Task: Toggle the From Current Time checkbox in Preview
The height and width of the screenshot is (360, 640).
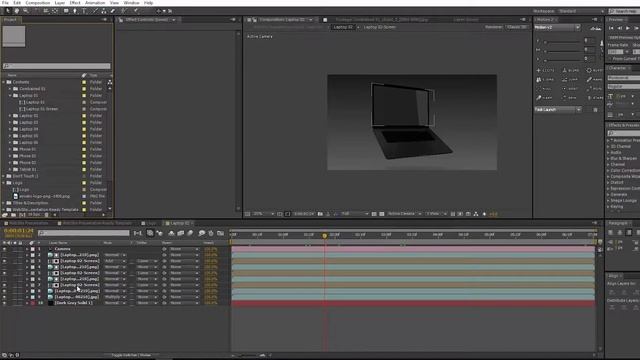Action: (x=610, y=59)
